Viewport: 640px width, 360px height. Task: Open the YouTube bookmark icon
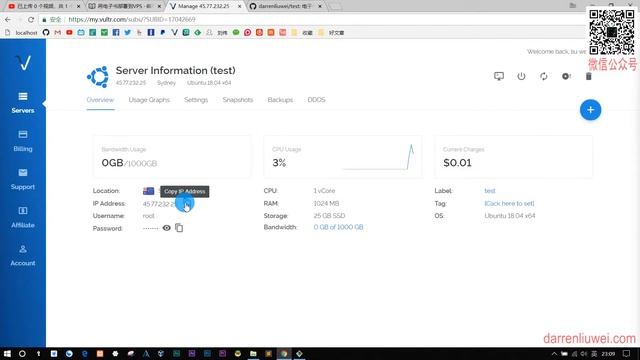tap(69, 32)
